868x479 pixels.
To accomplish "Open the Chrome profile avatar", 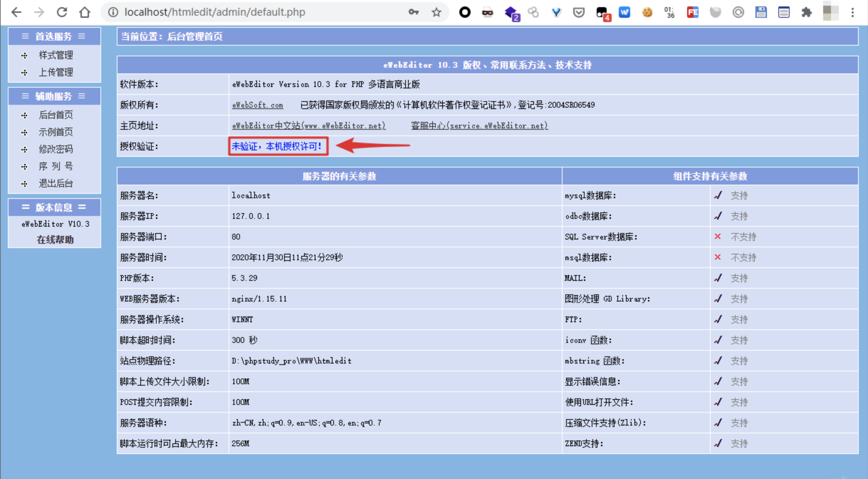I will tap(831, 12).
